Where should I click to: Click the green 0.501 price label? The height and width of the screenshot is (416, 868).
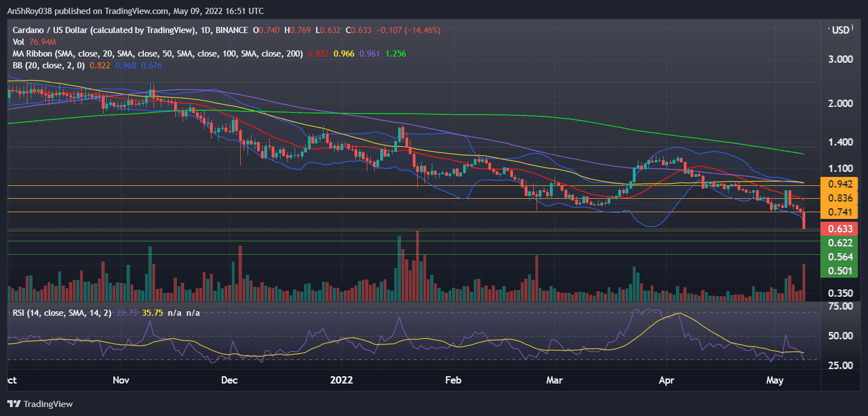[839, 271]
